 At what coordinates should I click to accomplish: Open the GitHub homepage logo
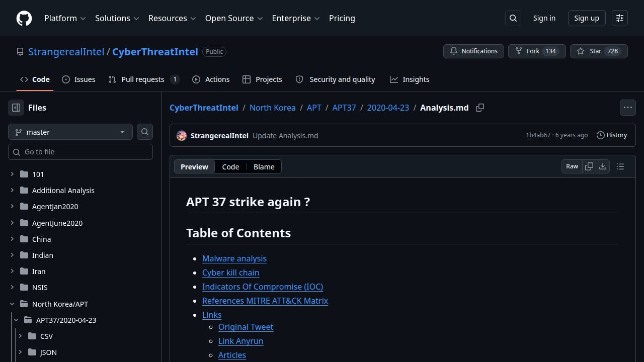point(24,18)
